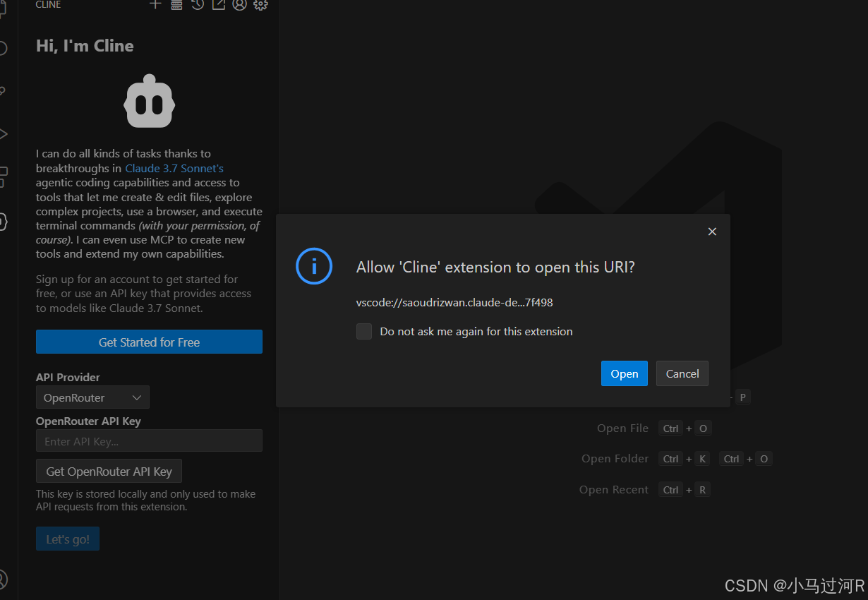Follow the Claude 3.7 Sonnet's link
The image size is (868, 600).
(174, 168)
